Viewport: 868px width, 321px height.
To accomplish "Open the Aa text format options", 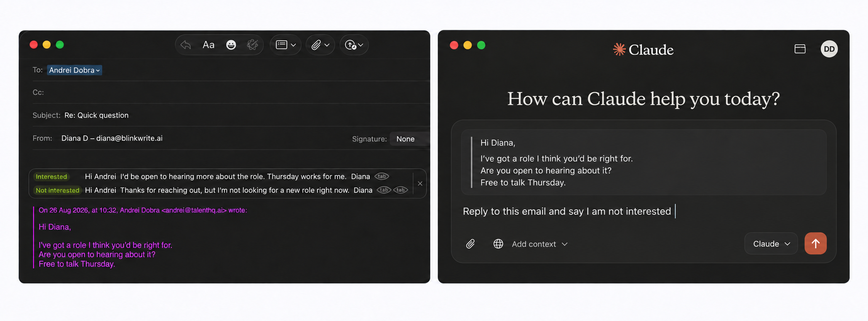I will coord(208,45).
